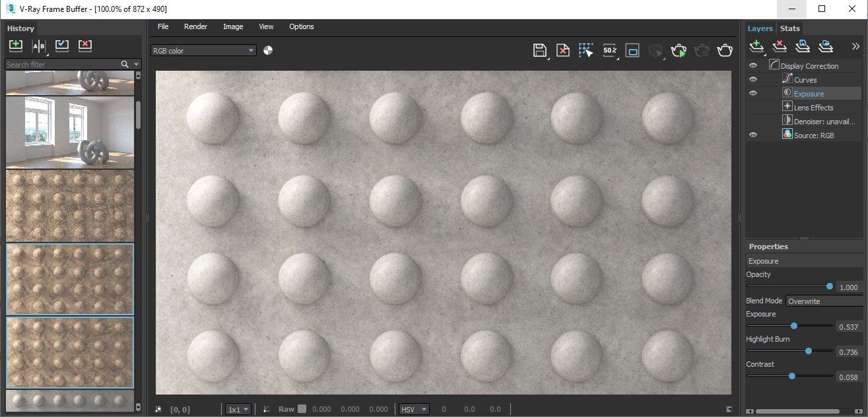
Task: Clear the frame buffer image
Action: pyautogui.click(x=563, y=51)
